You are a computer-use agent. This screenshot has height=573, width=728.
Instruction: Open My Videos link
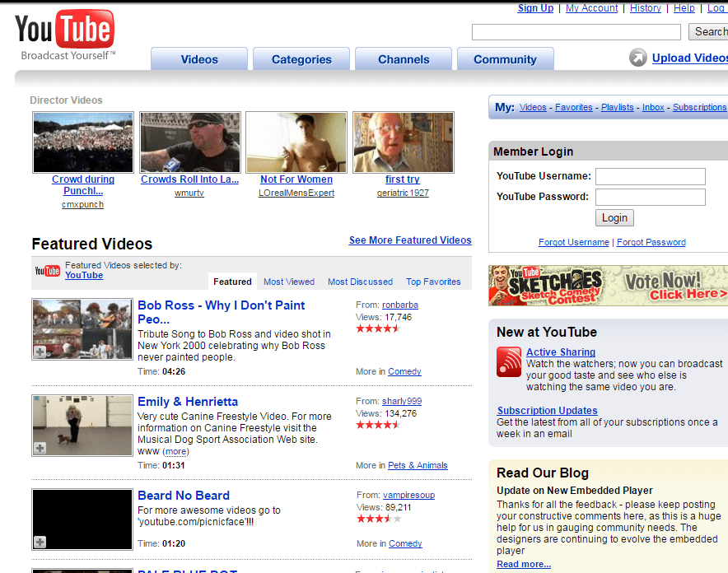(x=533, y=107)
